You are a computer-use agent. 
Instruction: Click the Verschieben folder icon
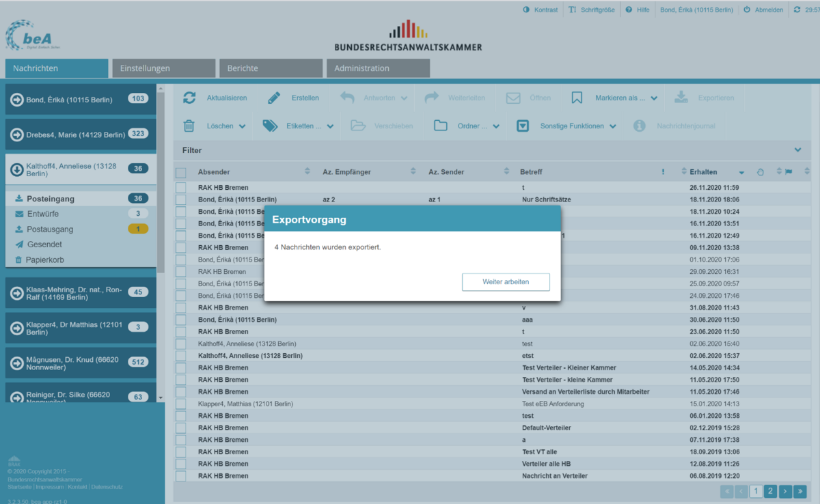tap(357, 126)
